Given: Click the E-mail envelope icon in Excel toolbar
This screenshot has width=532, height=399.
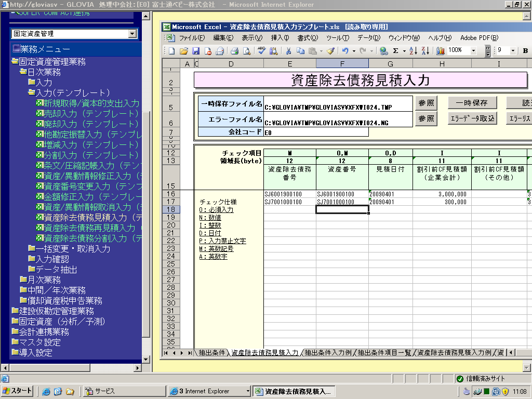Looking at the screenshot, I should point(220,51).
